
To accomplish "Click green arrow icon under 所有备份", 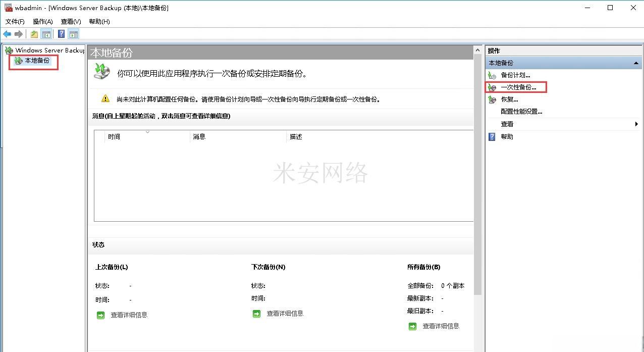I will click(412, 326).
